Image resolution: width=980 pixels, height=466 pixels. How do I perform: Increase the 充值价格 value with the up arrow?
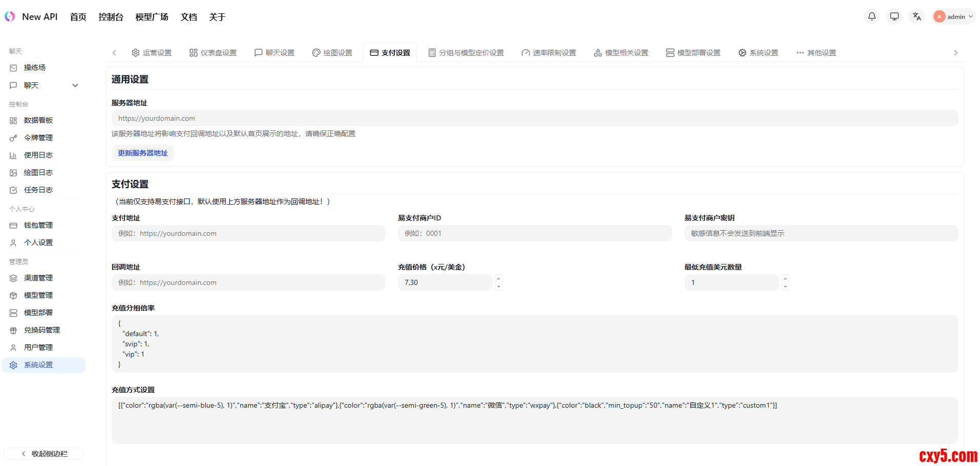pyautogui.click(x=499, y=279)
